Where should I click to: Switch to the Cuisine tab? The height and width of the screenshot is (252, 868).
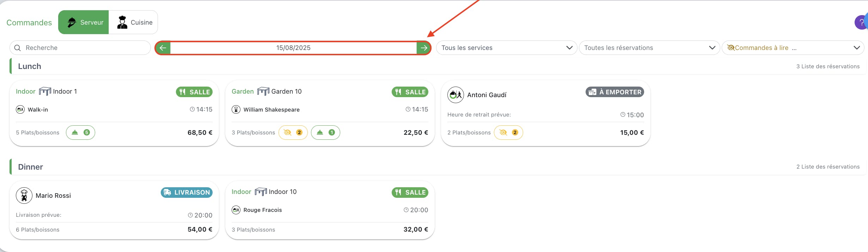coord(133,22)
